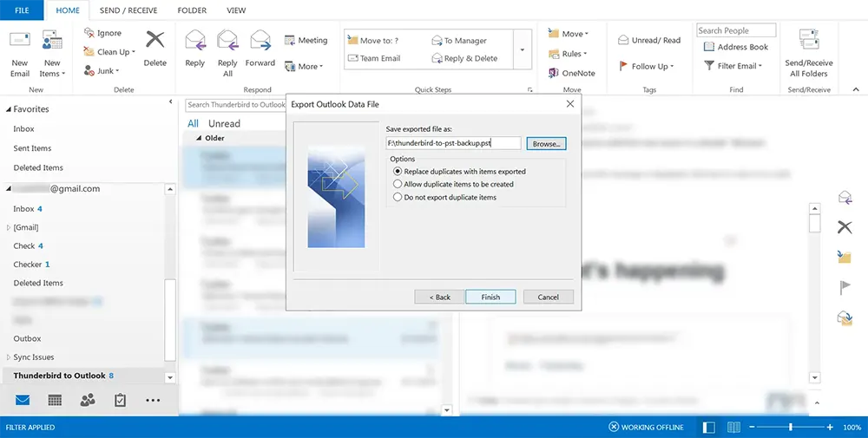Click the Delete X icon in ribbon

click(155, 40)
